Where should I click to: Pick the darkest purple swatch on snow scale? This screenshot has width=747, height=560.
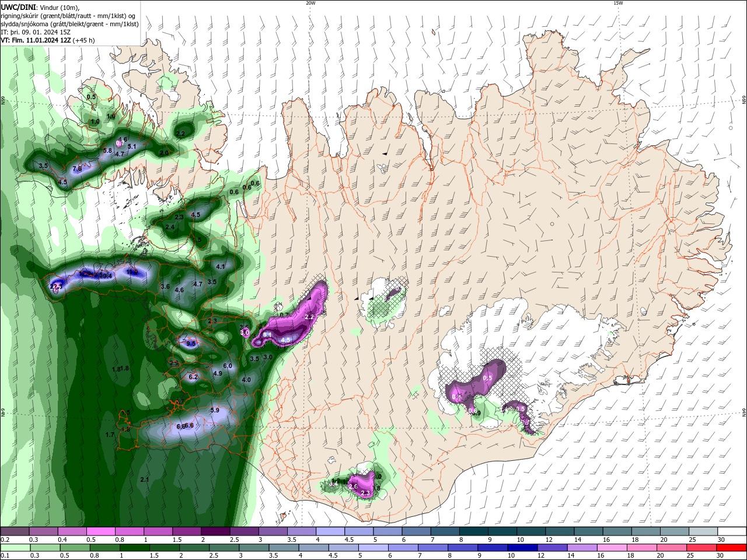pyautogui.click(x=215, y=531)
